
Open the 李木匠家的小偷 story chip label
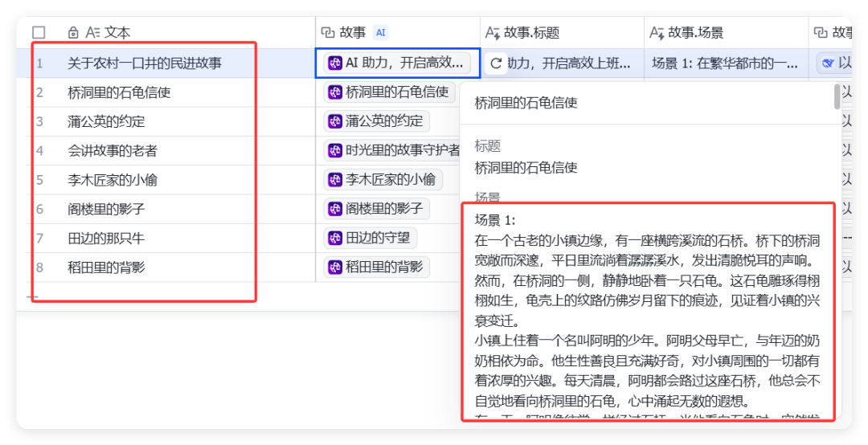point(391,179)
